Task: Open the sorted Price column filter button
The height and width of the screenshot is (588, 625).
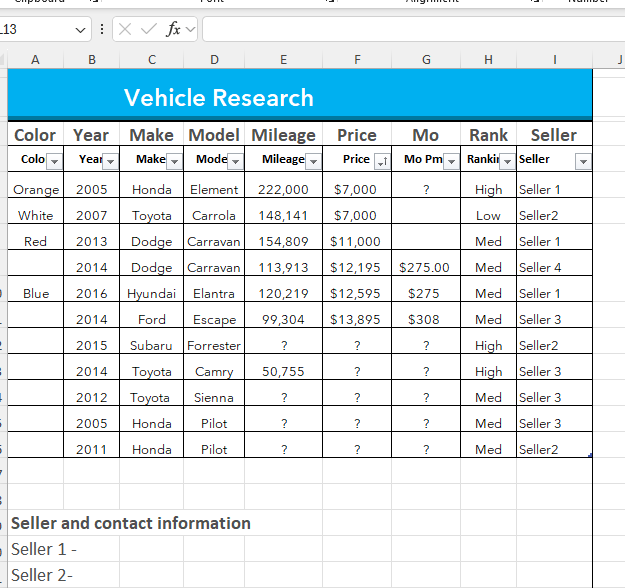Action: click(x=383, y=161)
